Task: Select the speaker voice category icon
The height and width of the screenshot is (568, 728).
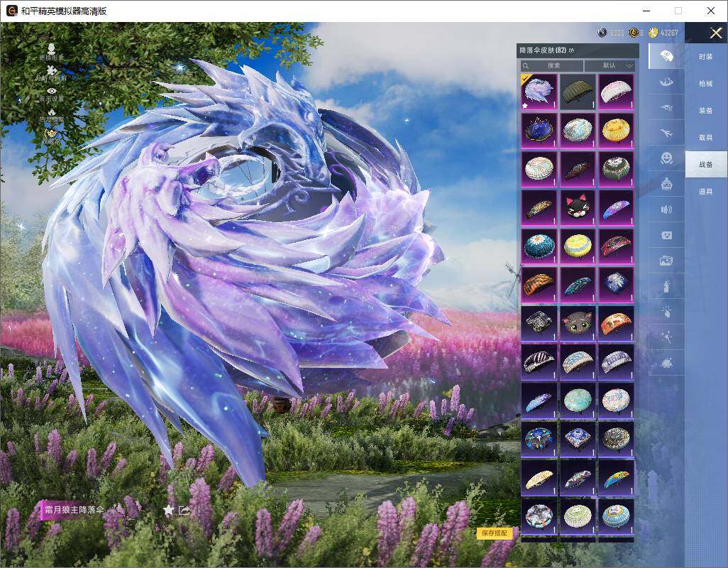Action: (x=666, y=209)
